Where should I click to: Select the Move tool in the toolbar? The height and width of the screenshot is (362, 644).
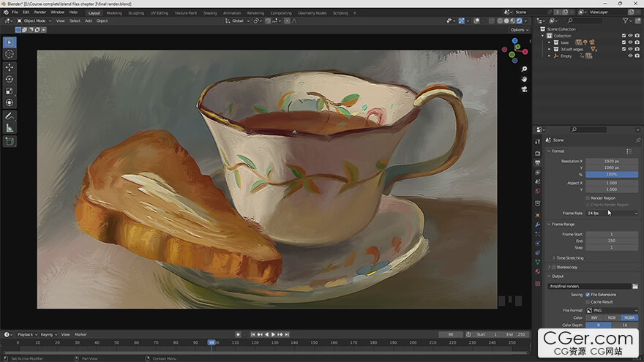coord(10,67)
